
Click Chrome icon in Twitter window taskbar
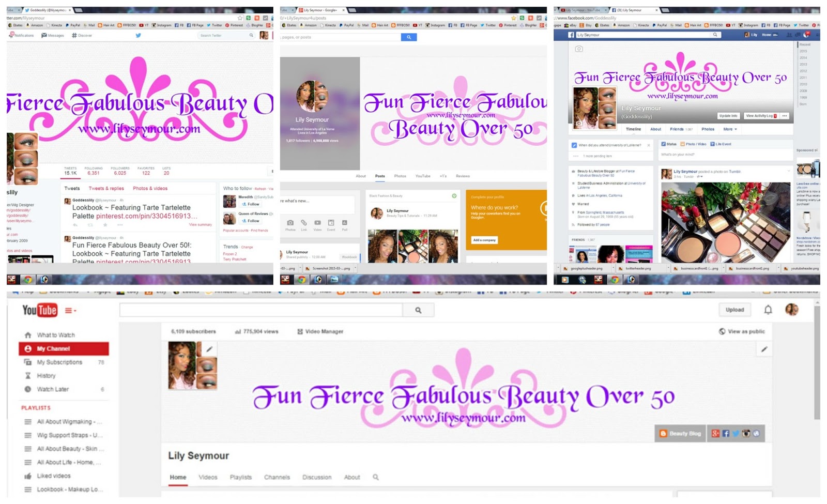point(28,280)
